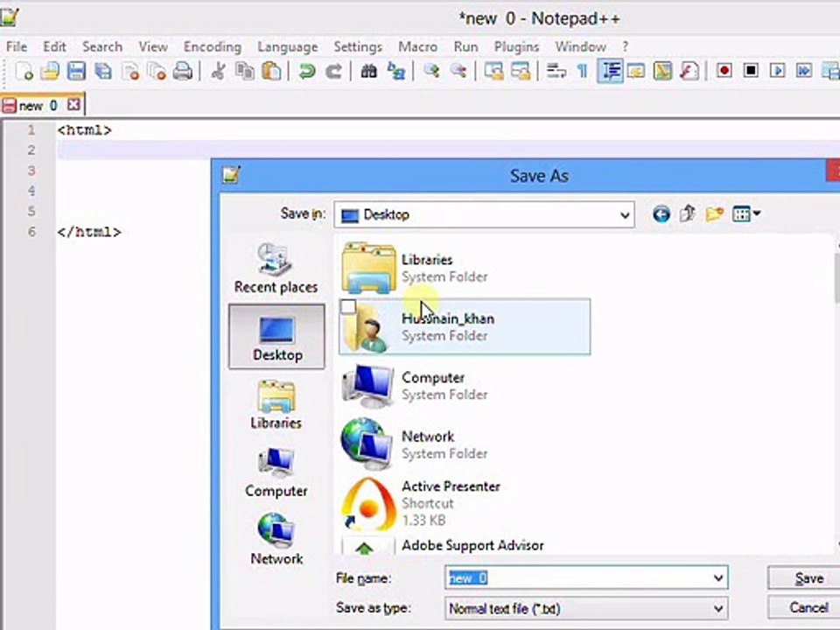840x630 pixels.
Task: Open the Plugins menu
Action: 516,47
